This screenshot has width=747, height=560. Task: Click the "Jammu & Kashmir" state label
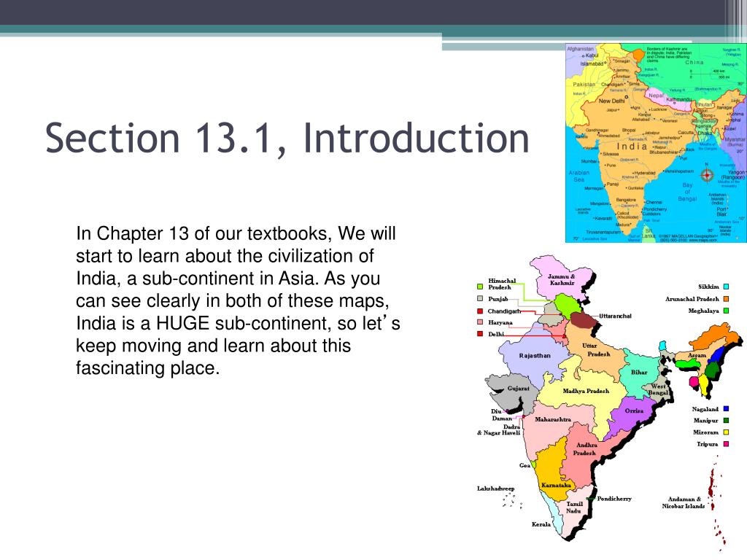click(562, 279)
